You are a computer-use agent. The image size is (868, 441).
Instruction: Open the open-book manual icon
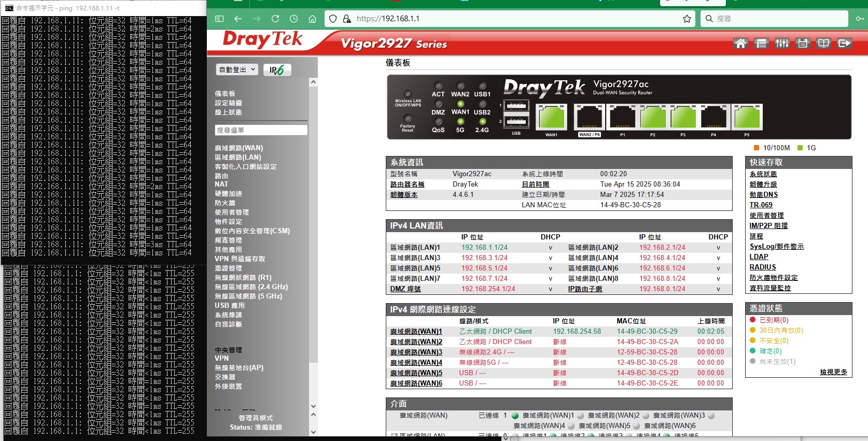click(x=823, y=44)
